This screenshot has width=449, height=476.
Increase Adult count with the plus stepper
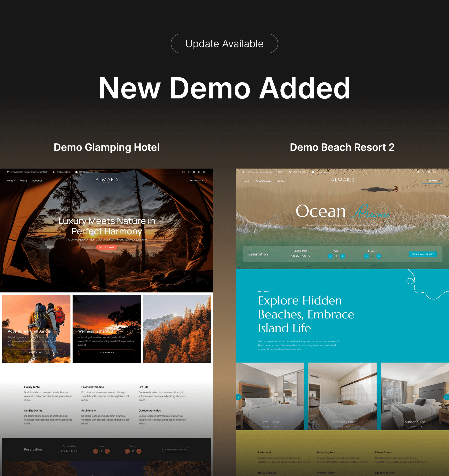tap(343, 256)
